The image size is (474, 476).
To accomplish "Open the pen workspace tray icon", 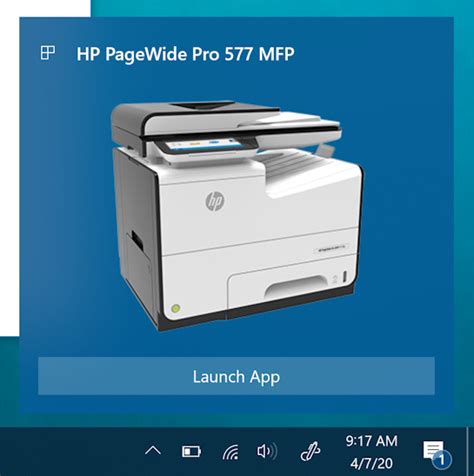I will pyautogui.click(x=310, y=452).
